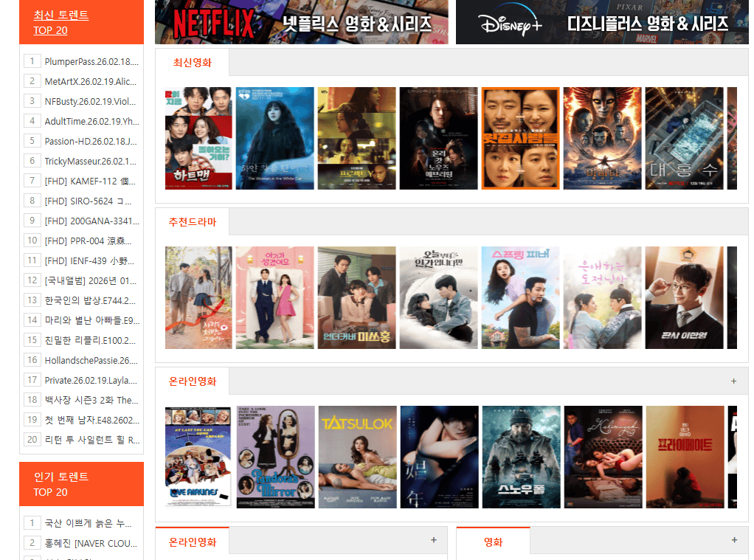Open MetArtX.26.02.19 torrent entry
The height and width of the screenshot is (560, 754).
click(91, 81)
